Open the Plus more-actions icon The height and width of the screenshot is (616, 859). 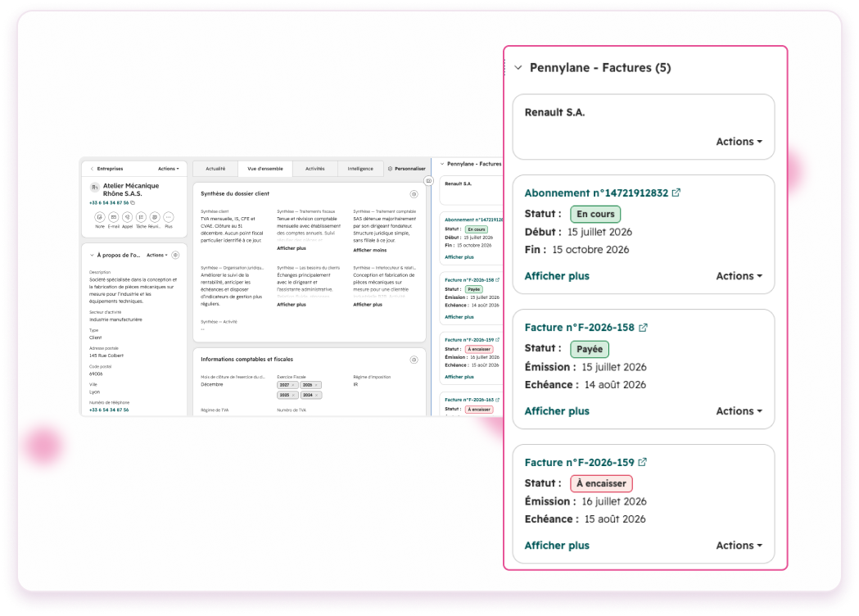[x=168, y=217]
